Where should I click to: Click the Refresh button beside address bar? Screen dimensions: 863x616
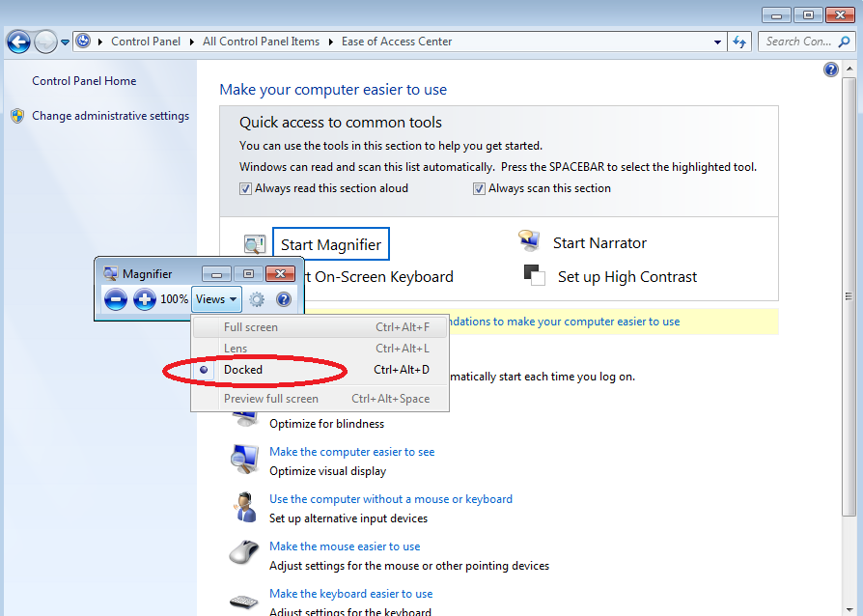click(739, 42)
